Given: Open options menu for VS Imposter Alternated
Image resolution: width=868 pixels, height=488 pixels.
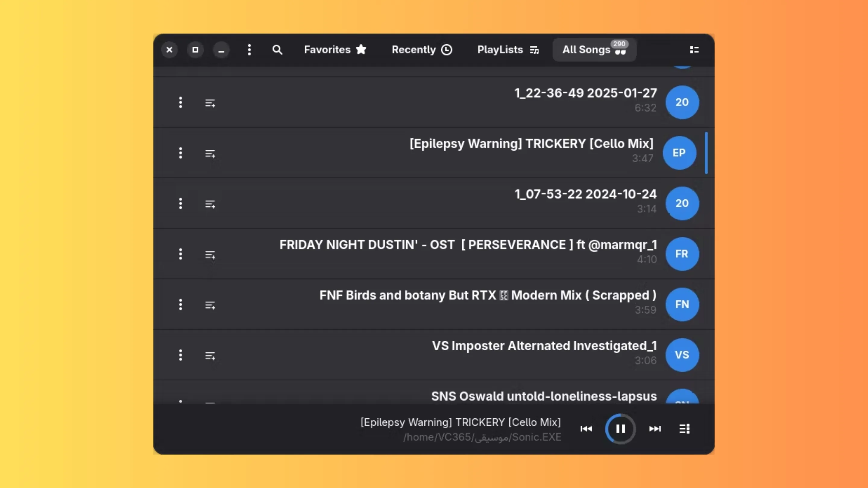Looking at the screenshot, I should coord(181,355).
